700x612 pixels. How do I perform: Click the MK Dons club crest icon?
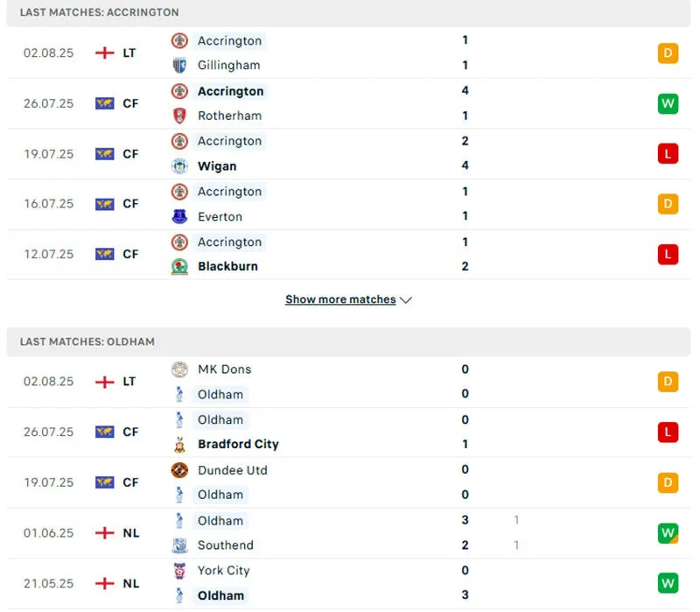pyautogui.click(x=179, y=369)
